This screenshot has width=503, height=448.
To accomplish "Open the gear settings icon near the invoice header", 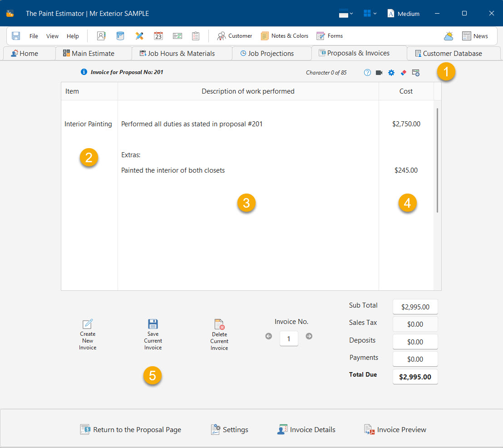I will click(x=391, y=72).
